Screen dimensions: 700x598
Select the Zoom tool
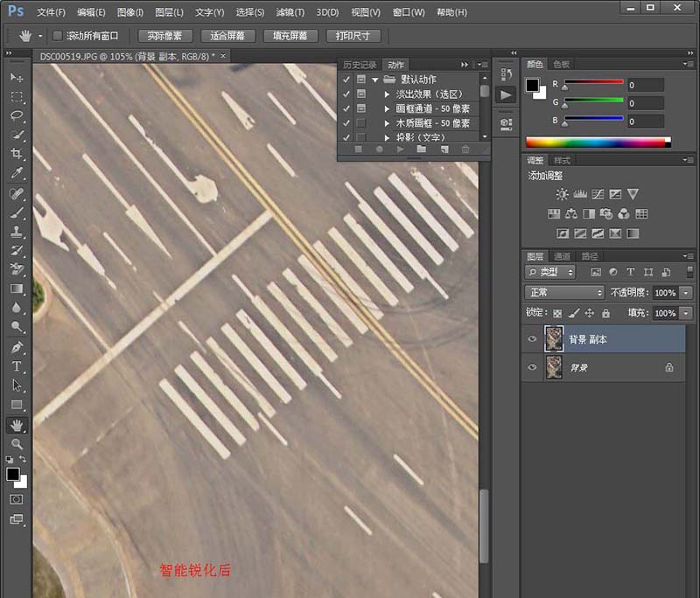click(x=17, y=444)
